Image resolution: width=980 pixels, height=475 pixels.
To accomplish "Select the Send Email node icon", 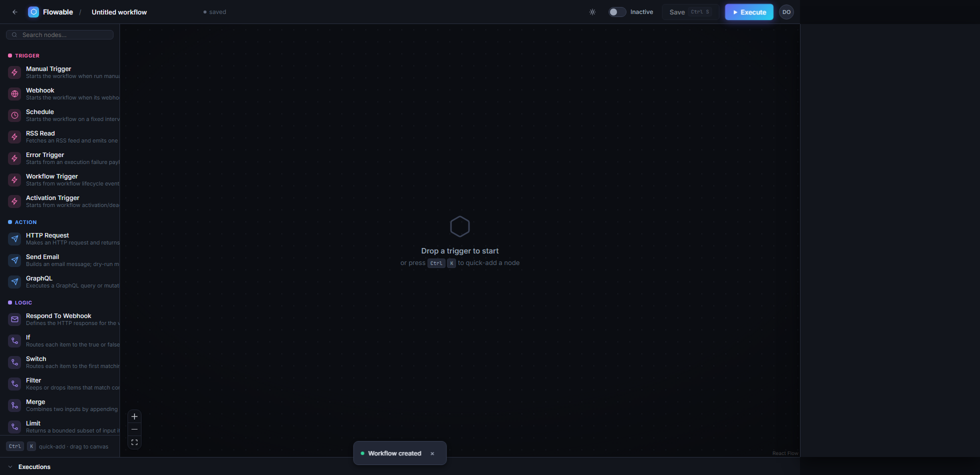I will click(x=14, y=260).
